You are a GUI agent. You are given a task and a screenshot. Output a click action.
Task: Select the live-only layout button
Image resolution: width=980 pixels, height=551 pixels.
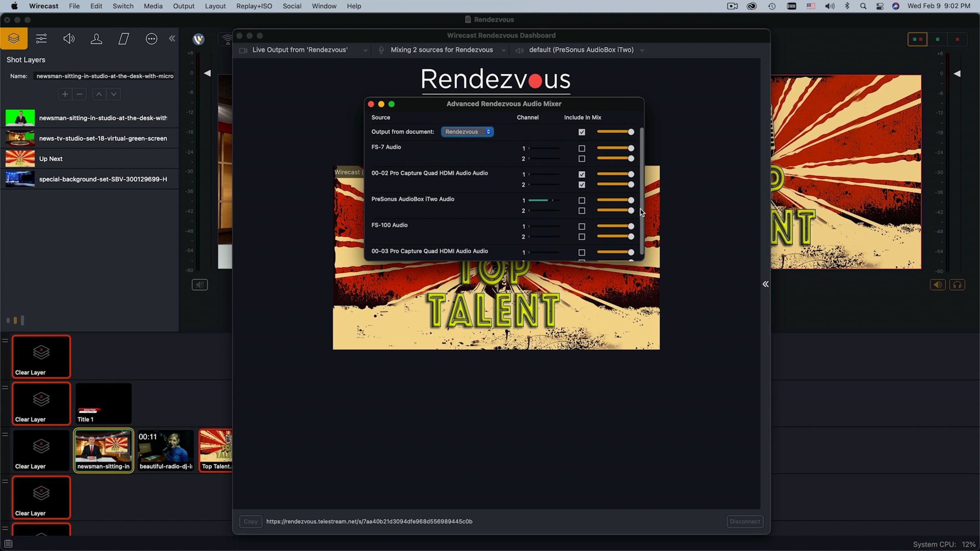958,39
